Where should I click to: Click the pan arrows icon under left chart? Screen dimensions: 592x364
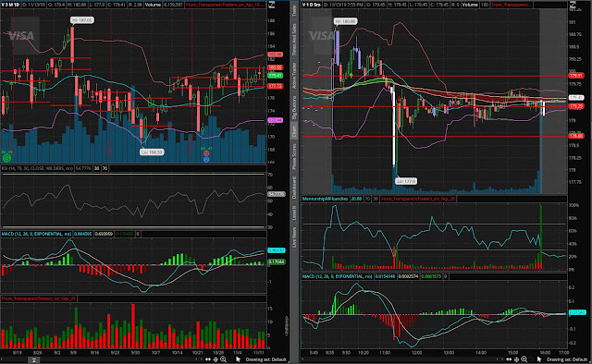[x=208, y=359]
